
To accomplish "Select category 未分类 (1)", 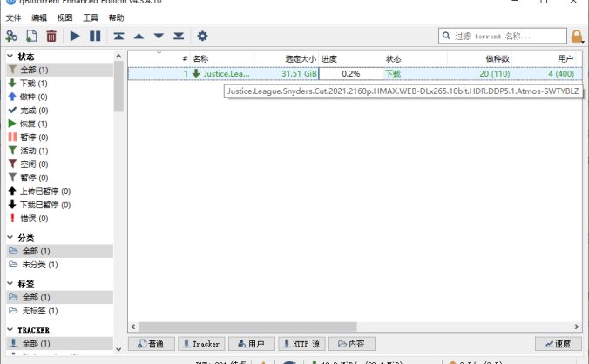I will 60,265.
